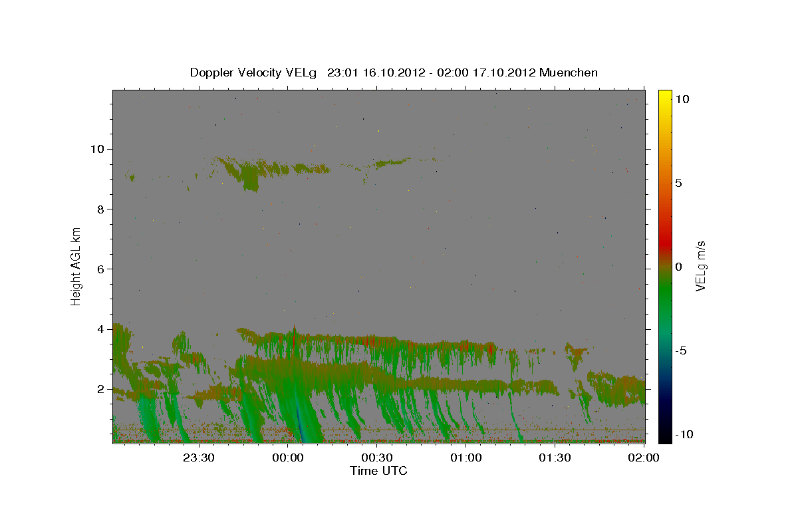The image size is (798, 532).
Task: Click the 'VELg m/s' colorbar label
Action: point(700,267)
